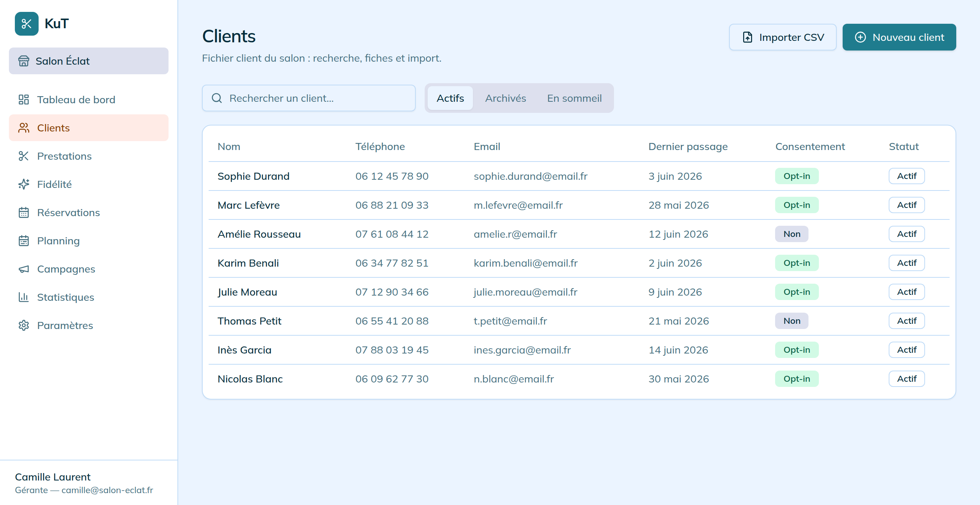The width and height of the screenshot is (980, 505).
Task: Click the Salon Éclat store icon
Action: click(x=24, y=61)
